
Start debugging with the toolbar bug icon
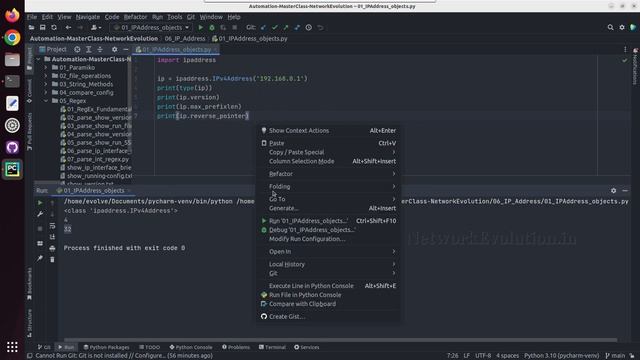[x=212, y=27]
